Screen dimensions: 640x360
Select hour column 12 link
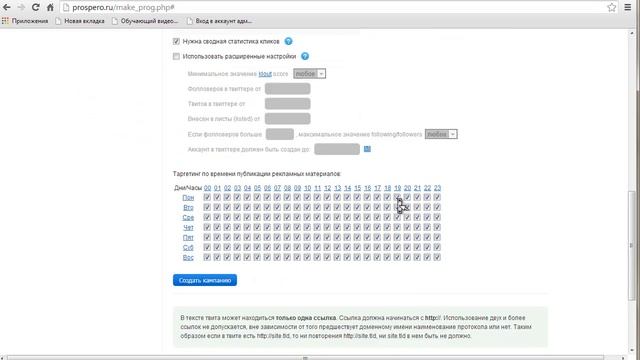pos(327,188)
